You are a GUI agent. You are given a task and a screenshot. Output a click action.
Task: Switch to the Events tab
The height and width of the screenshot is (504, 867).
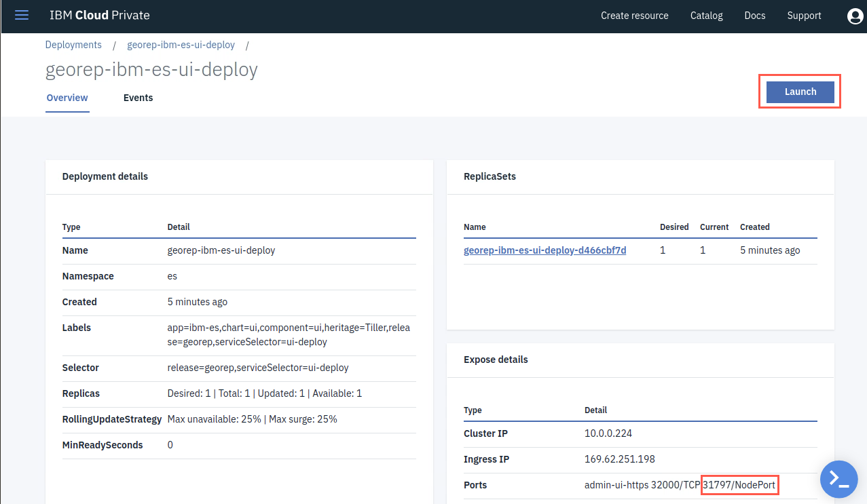[x=138, y=98]
